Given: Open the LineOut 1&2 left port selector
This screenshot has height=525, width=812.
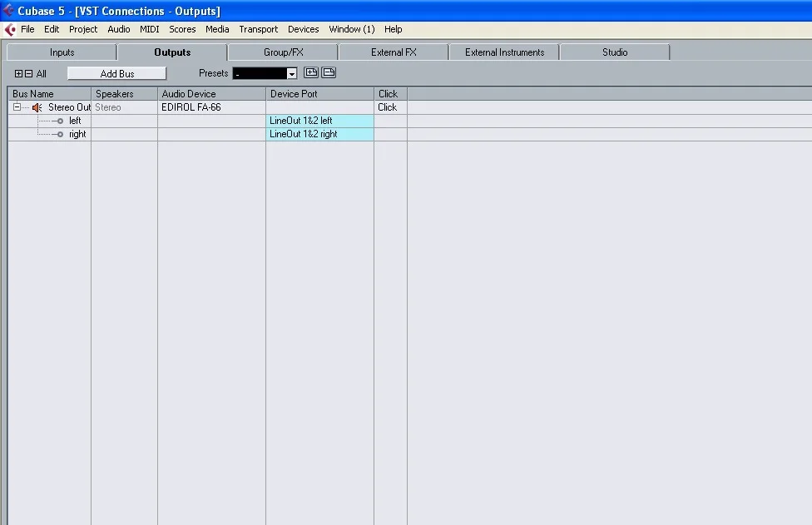Looking at the screenshot, I should (319, 121).
